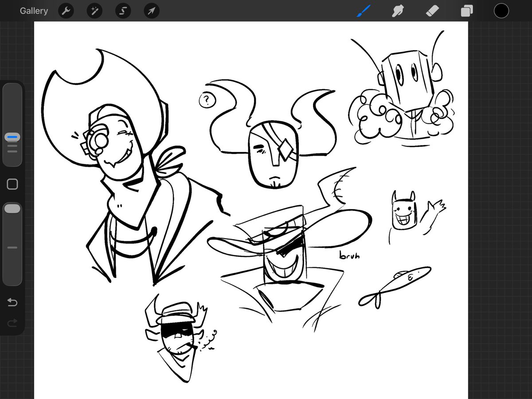Tap the square modify button in sidebar

(12, 184)
